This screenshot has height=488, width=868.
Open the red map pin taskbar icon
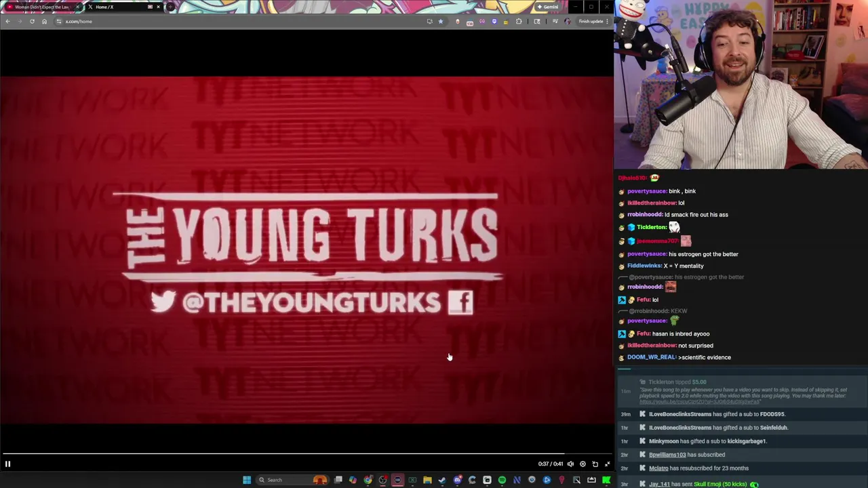click(561, 480)
